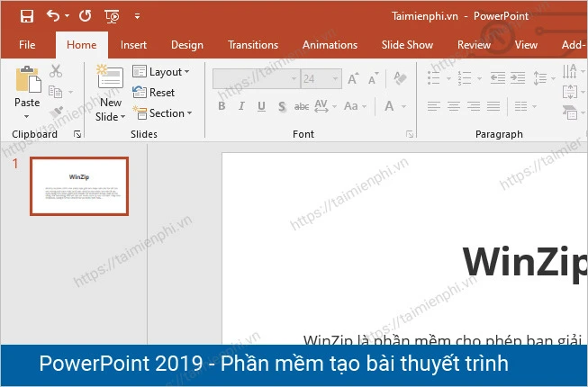Open Character Spacing AV control
This screenshot has height=387, width=588.
pyautogui.click(x=325, y=106)
